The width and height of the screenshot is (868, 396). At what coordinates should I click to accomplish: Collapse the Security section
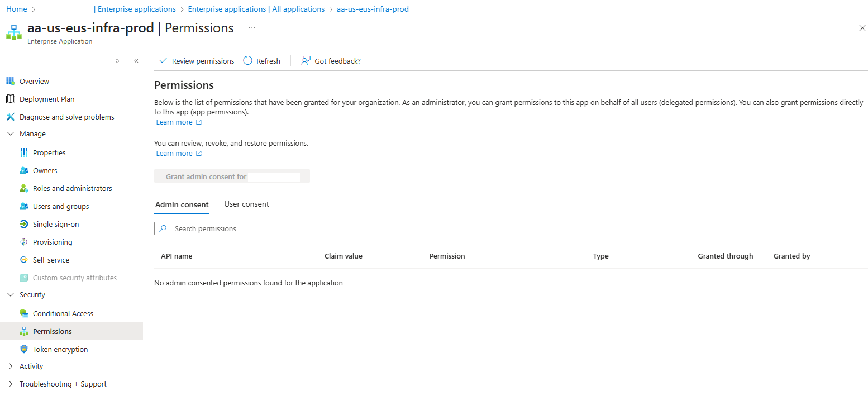(11, 295)
